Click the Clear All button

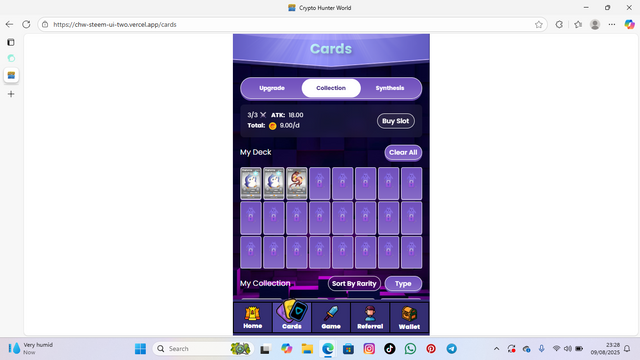(x=403, y=152)
